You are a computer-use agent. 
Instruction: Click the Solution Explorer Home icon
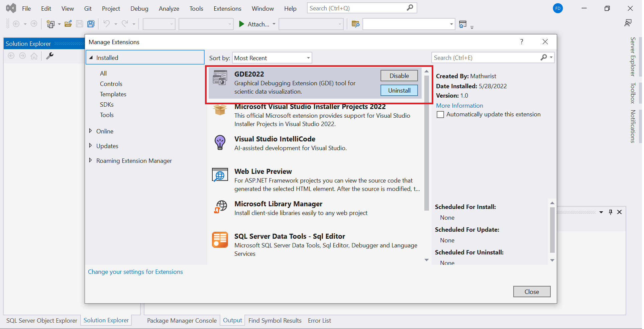click(34, 56)
